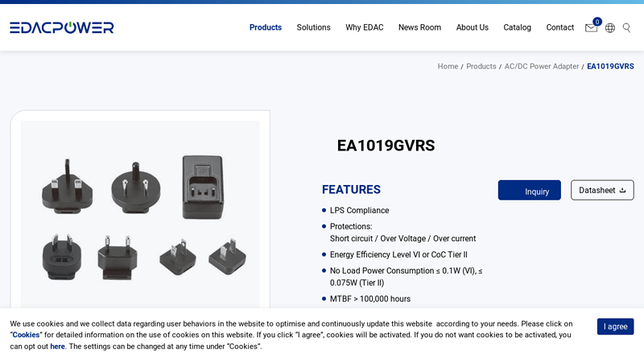
Task: Go to Home breadcrumb
Action: pyautogui.click(x=448, y=67)
